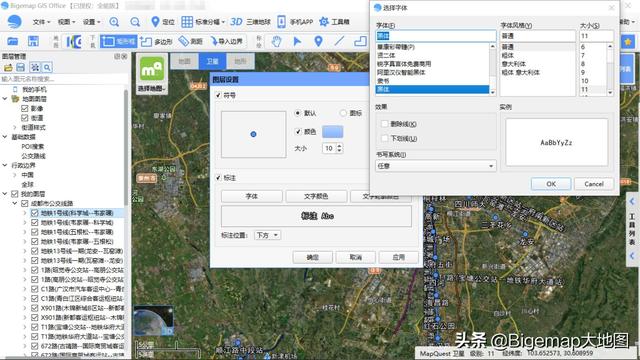
Task: Click the zoom in magnifier icon
Action: click(114, 22)
